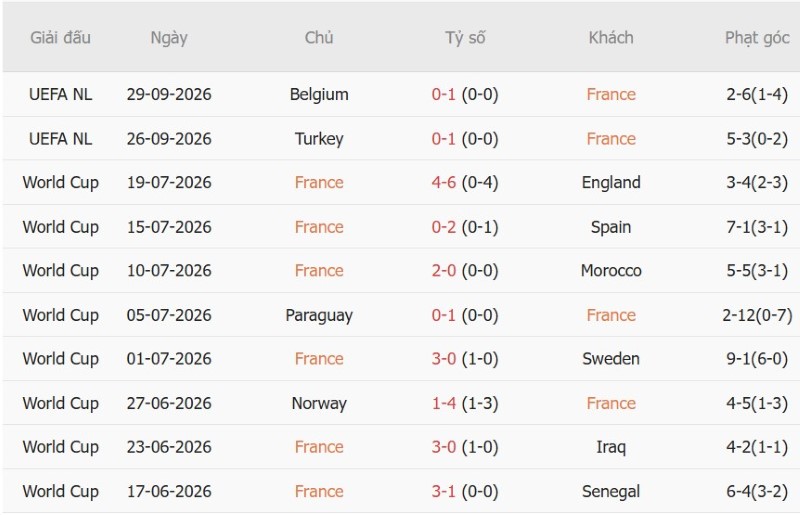800x515 pixels.
Task: Click England in the Khách column
Action: pyautogui.click(x=611, y=183)
